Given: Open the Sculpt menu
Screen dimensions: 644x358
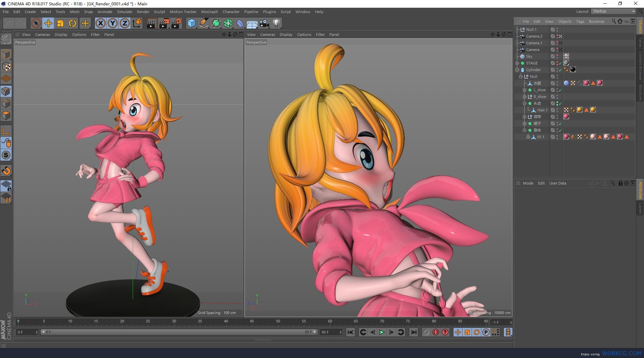Looking at the screenshot, I should click(x=159, y=12).
